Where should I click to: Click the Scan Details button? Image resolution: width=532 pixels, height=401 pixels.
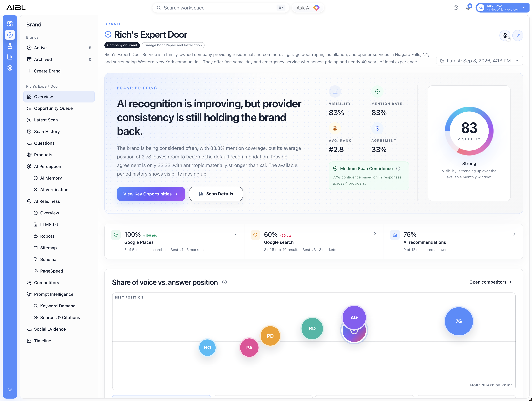point(216,194)
